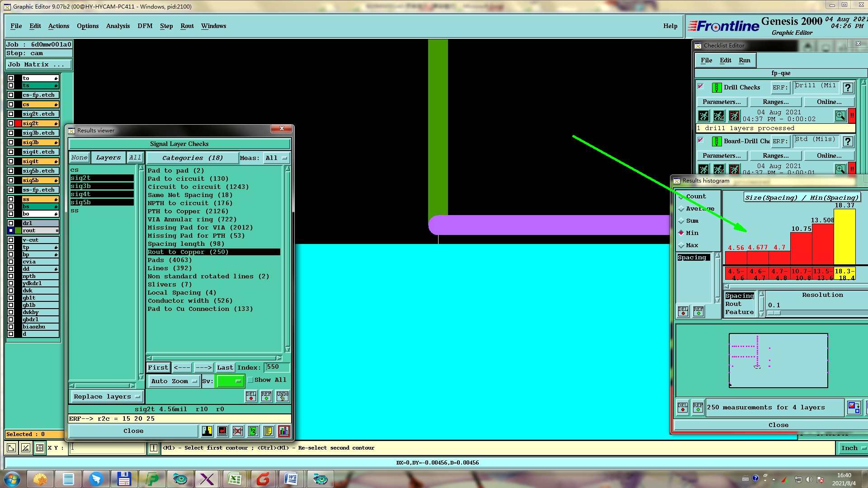Click grid snap icon beside X Y field
The height and width of the screenshot is (488, 868).
pos(40,448)
